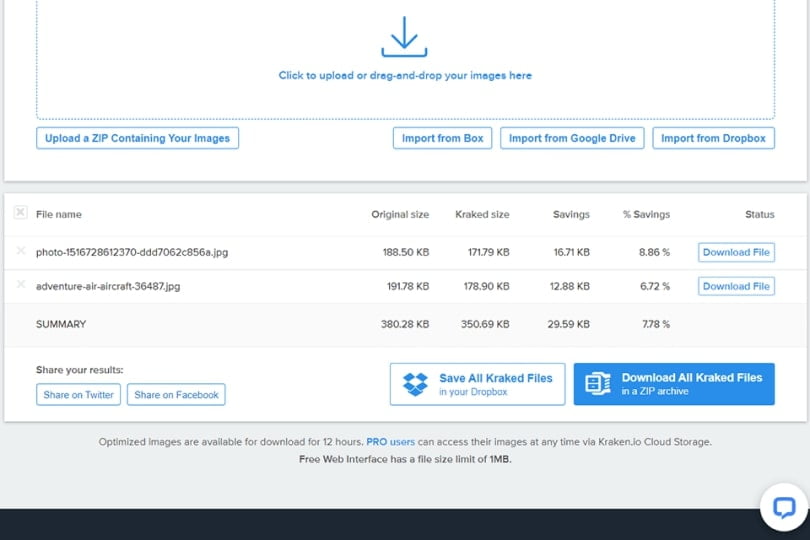Select the 12.88 KB savings value
810x540 pixels.
click(x=569, y=286)
